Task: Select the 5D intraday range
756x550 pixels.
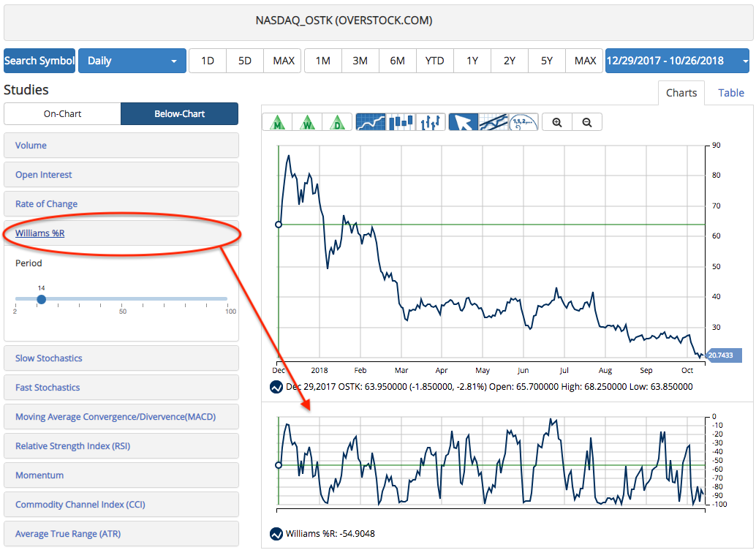Action: point(245,61)
